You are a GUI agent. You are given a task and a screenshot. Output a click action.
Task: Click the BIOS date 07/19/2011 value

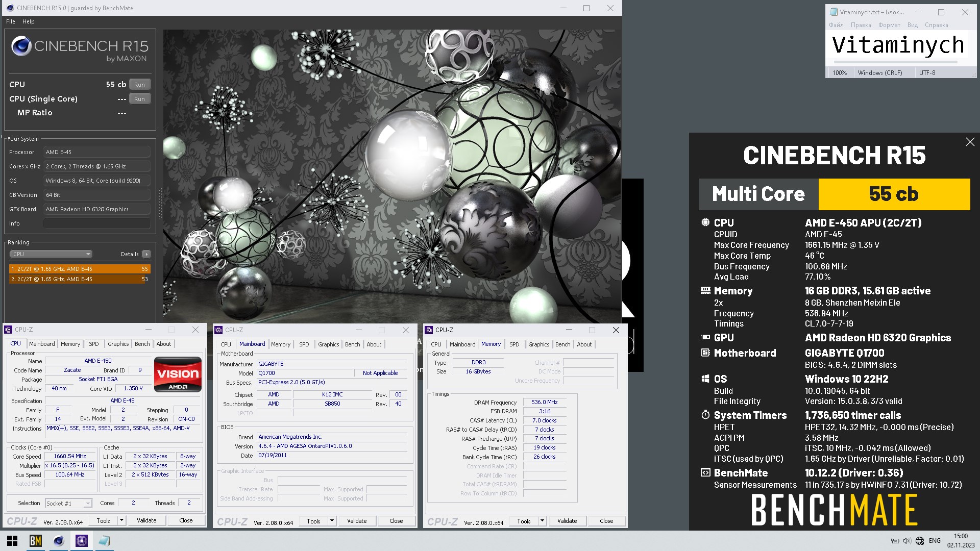click(332, 456)
